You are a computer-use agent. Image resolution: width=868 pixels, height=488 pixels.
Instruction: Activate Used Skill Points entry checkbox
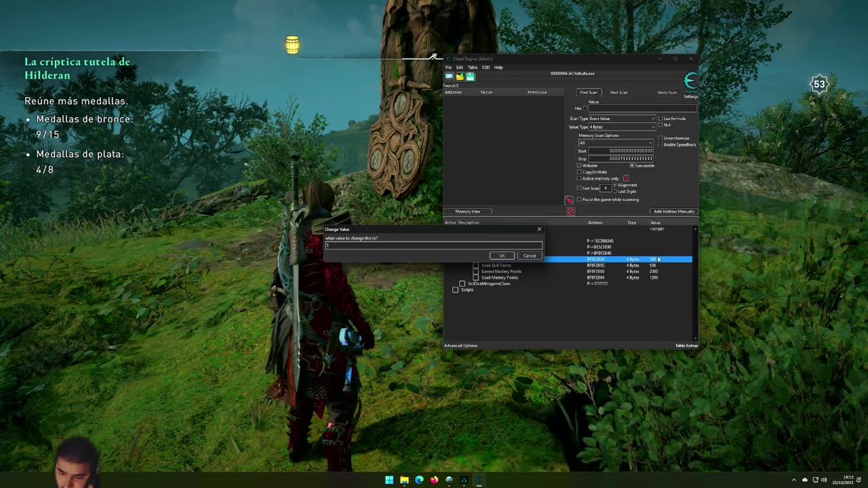[x=476, y=266]
